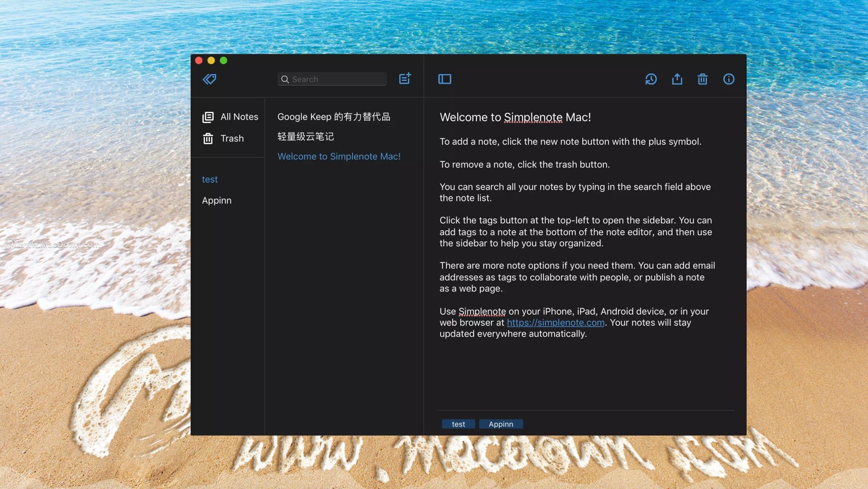Minimize the Simplenote window with yellow button
Viewport: 868px width, 489px height.
pos(211,60)
